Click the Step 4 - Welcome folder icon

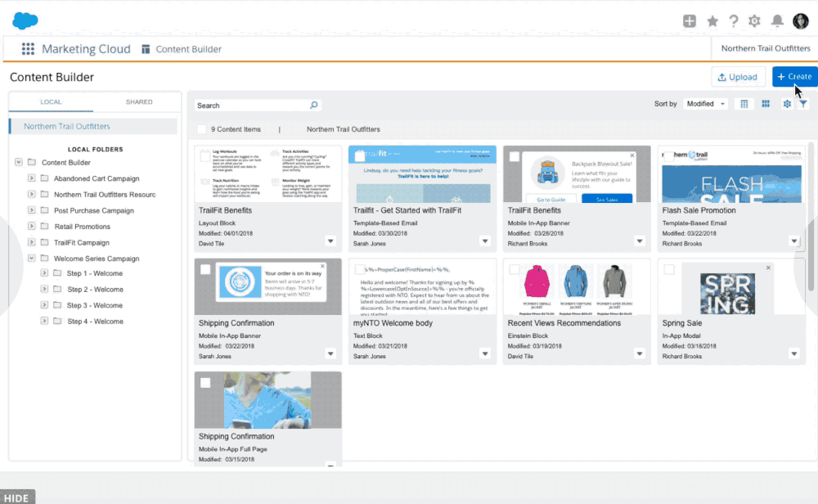57,321
